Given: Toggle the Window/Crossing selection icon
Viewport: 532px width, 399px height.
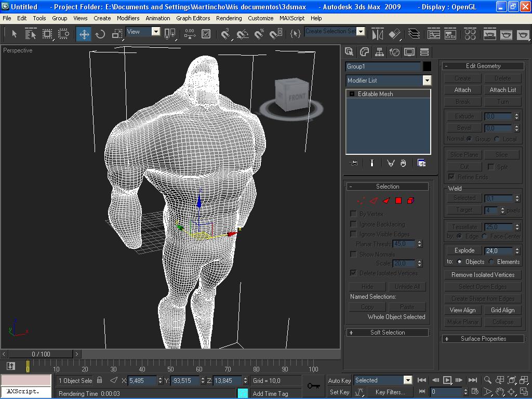Looking at the screenshot, I should (x=63, y=34).
